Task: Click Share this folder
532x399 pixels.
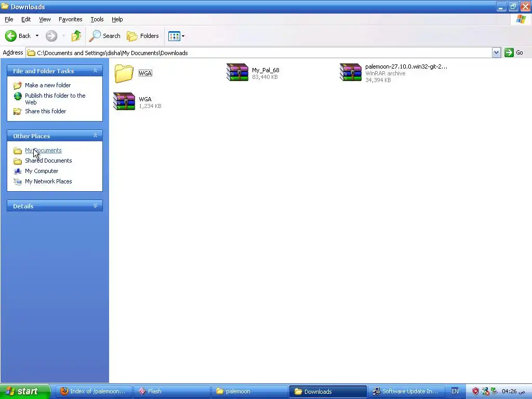Action: click(46, 111)
